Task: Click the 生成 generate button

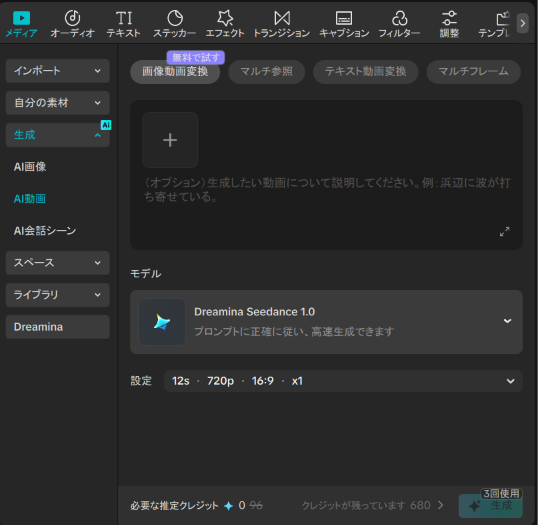Action: point(491,506)
